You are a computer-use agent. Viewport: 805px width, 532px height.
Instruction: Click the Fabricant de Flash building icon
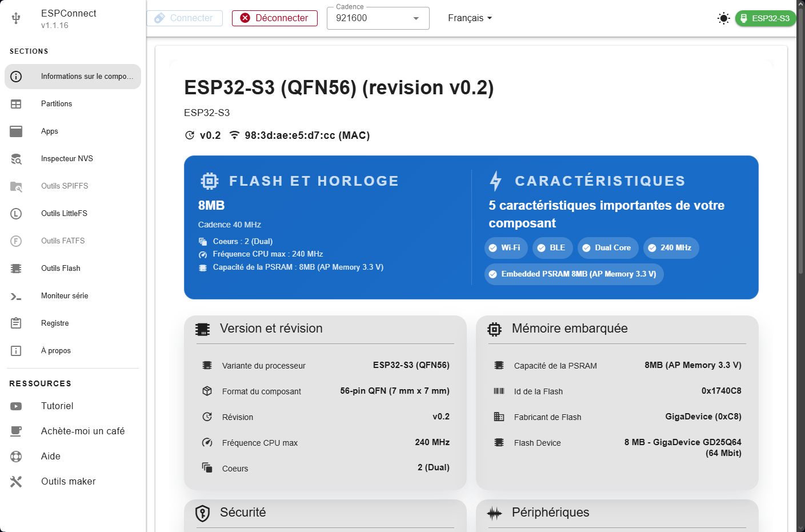[x=499, y=417]
